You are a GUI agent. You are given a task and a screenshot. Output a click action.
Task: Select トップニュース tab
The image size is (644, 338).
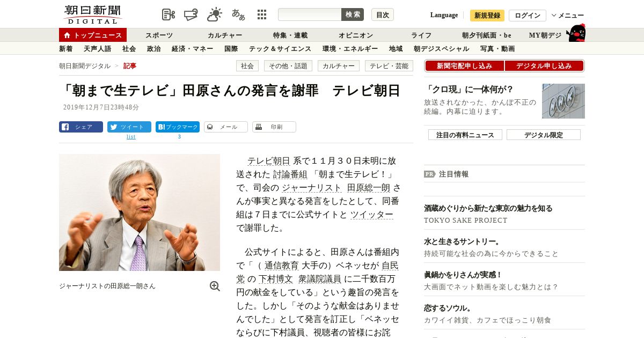[93, 35]
